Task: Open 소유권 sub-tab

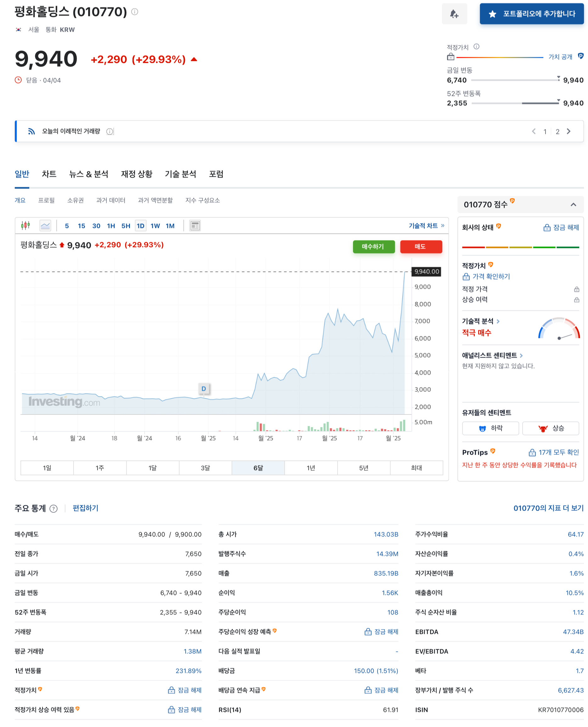Action: point(75,200)
